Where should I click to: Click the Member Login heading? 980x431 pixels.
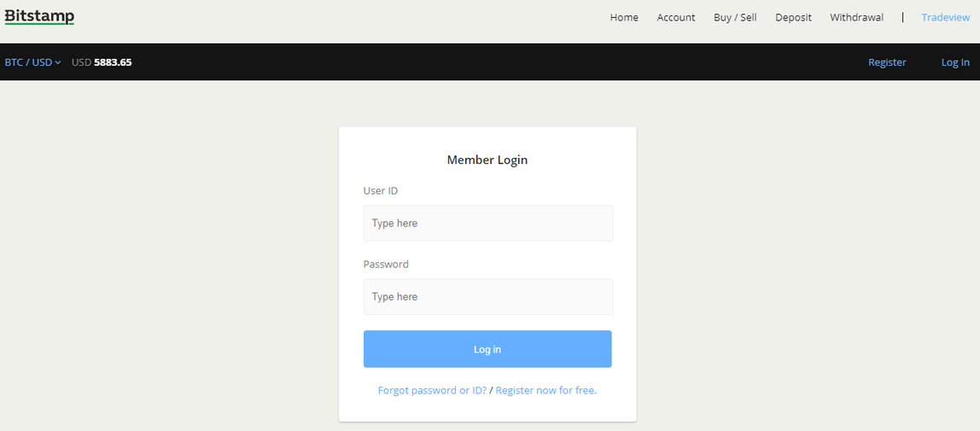[x=487, y=160]
